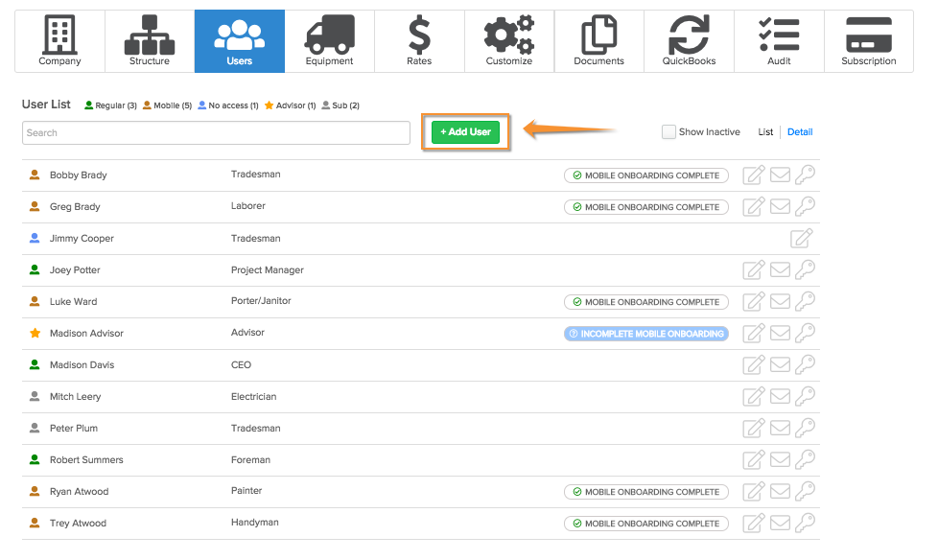Click the envelope icon for Madison Davis

(780, 365)
